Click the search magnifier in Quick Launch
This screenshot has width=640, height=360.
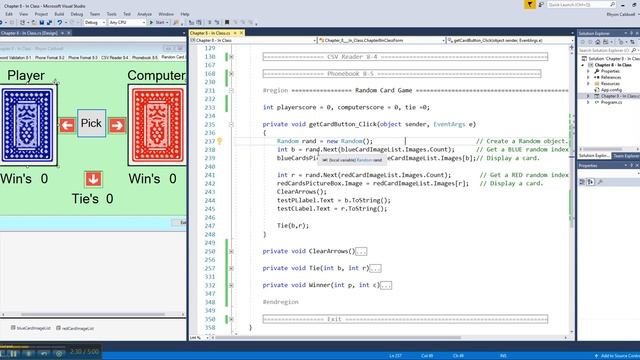pyautogui.click(x=612, y=4)
